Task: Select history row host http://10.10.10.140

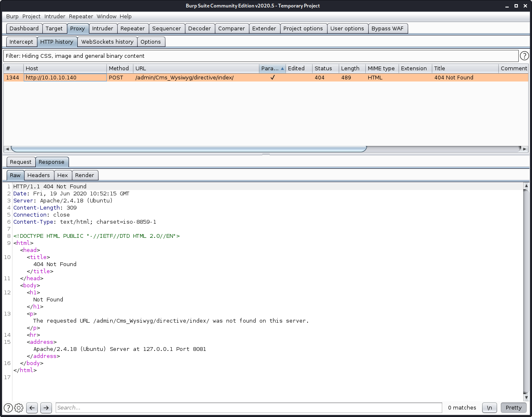Action: coord(65,78)
